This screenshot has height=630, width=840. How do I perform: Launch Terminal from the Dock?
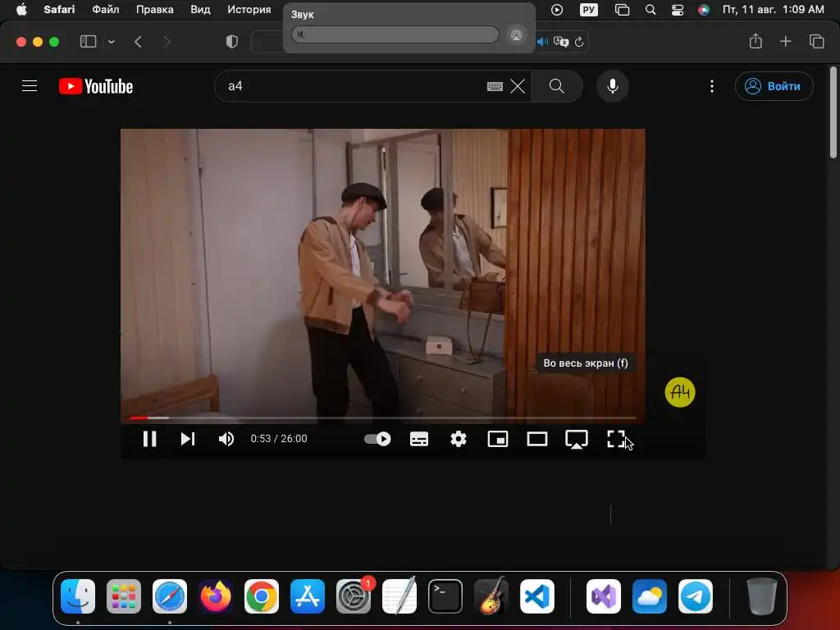click(x=445, y=596)
